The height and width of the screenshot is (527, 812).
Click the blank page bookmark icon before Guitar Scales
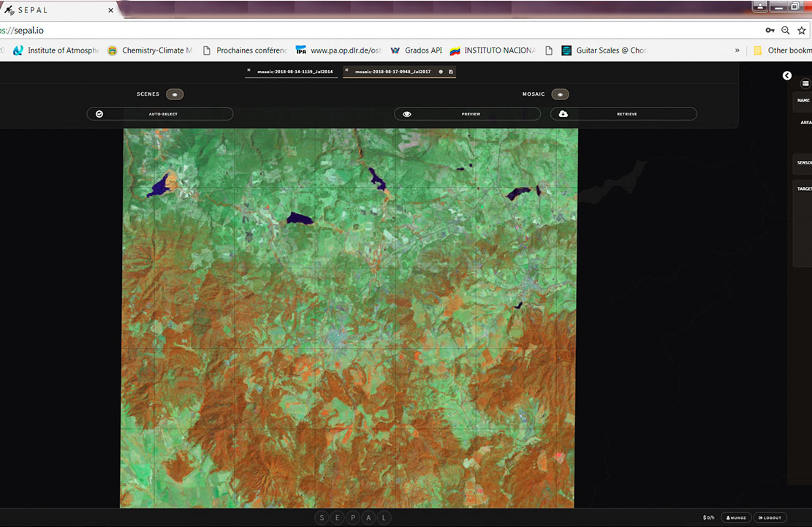pyautogui.click(x=549, y=50)
